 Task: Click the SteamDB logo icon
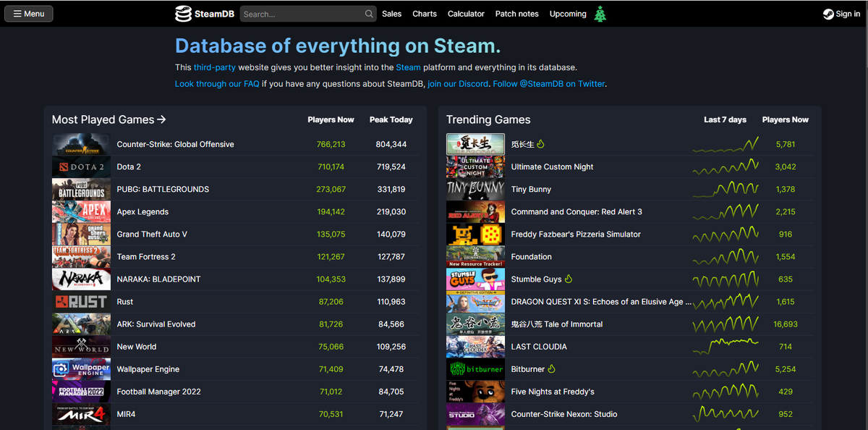coord(184,14)
